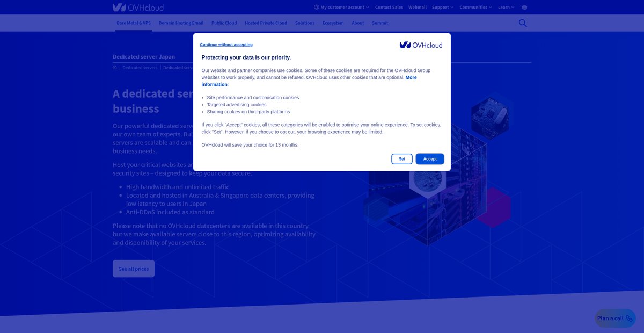Click the phone icon in Plan a call
Screen dimensions: 644x333
[629, 318]
